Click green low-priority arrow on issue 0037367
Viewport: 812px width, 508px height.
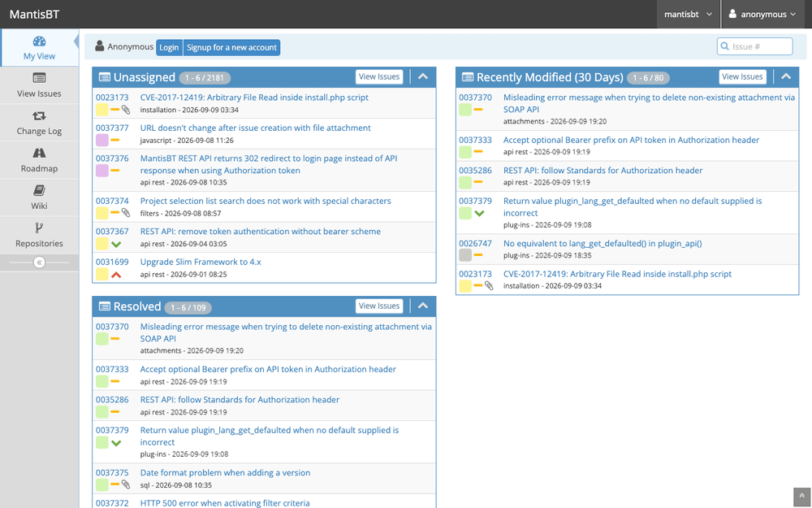point(116,244)
